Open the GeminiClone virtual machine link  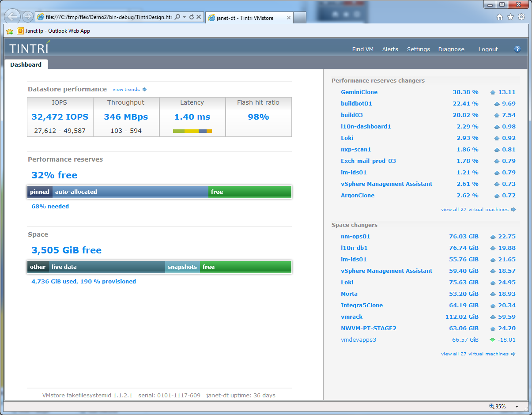coord(359,92)
